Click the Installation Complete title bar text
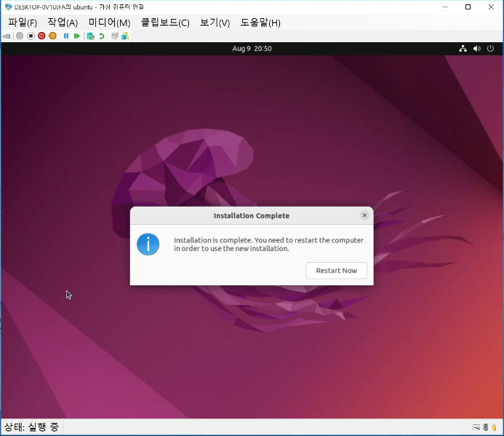 (x=252, y=215)
